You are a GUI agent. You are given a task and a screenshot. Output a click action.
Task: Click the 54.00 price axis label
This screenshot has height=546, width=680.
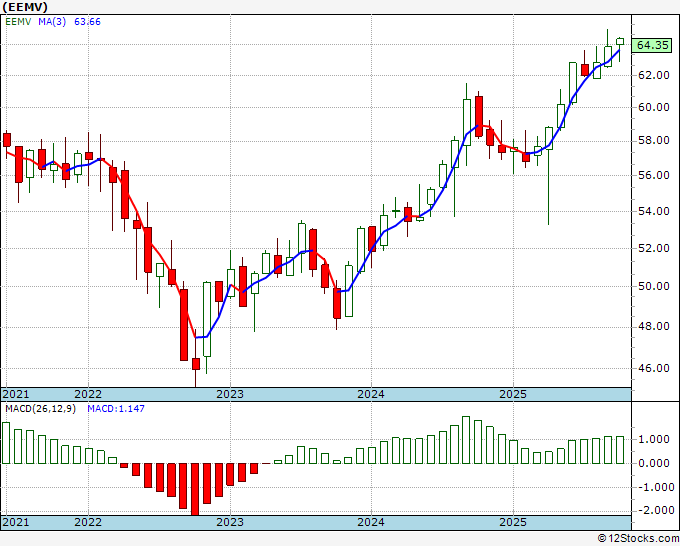coord(654,211)
